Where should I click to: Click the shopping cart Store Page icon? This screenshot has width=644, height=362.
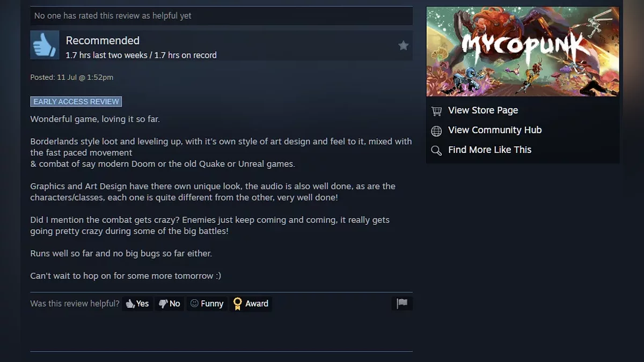[x=436, y=111]
